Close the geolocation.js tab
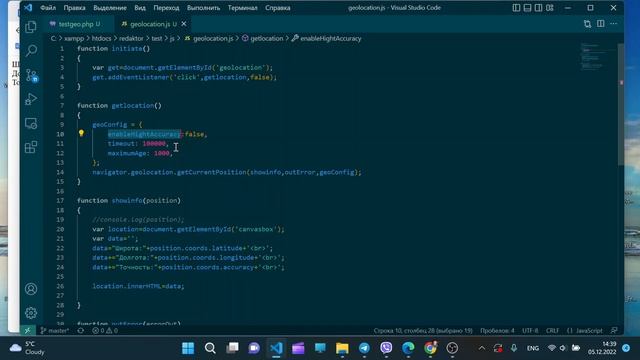This screenshot has height=360, width=640. pos(184,24)
